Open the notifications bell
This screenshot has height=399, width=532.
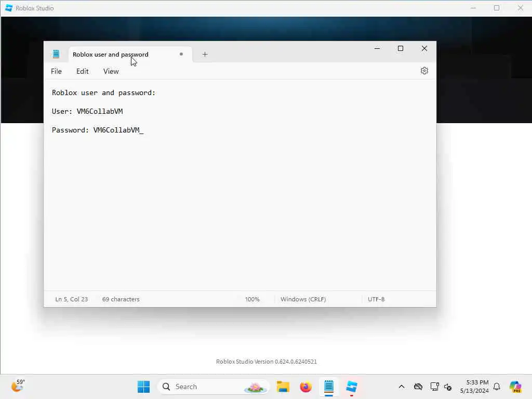tap(497, 387)
